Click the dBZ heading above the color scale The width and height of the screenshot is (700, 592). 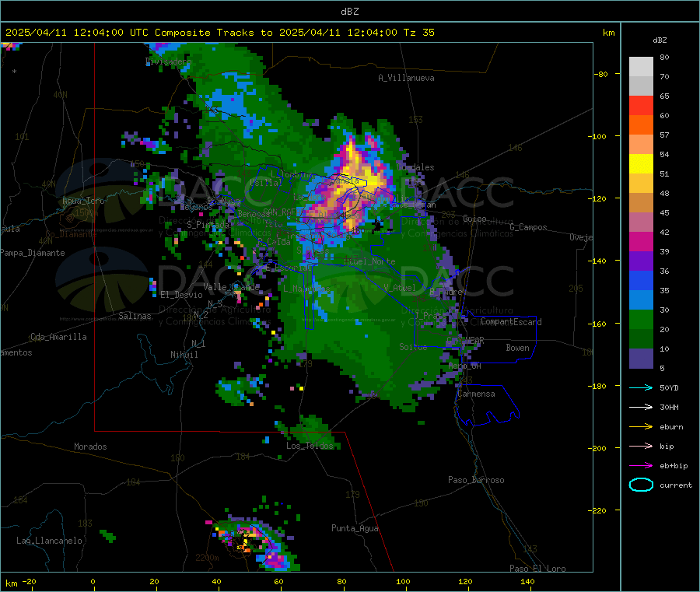click(660, 40)
